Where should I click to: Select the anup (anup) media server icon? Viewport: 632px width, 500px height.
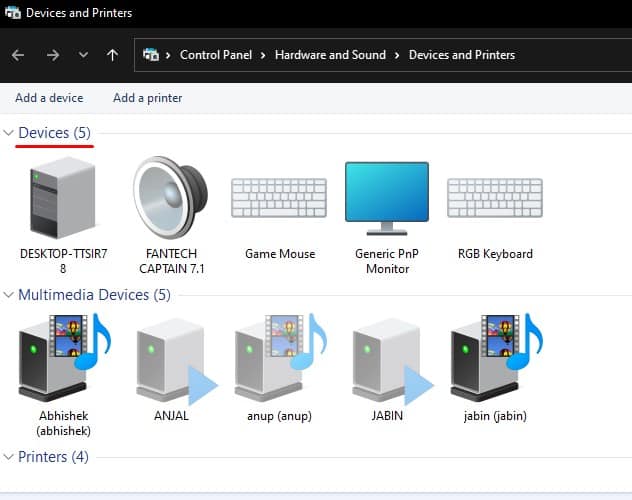tap(281, 357)
